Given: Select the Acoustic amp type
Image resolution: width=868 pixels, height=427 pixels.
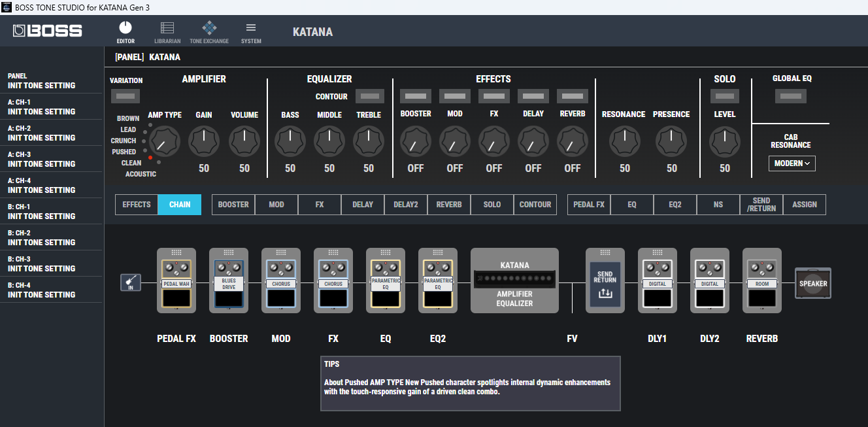Looking at the screenshot, I should [x=141, y=174].
